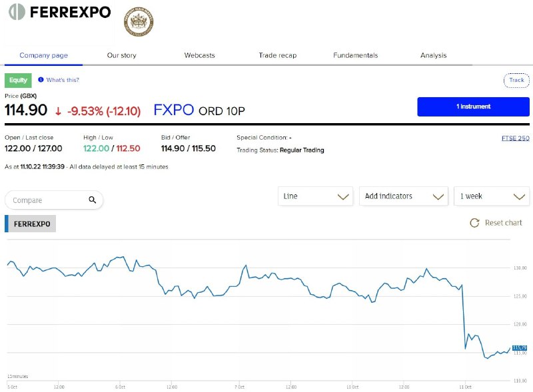533x392 pixels.
Task: Open the What's this? link
Action: (63, 80)
